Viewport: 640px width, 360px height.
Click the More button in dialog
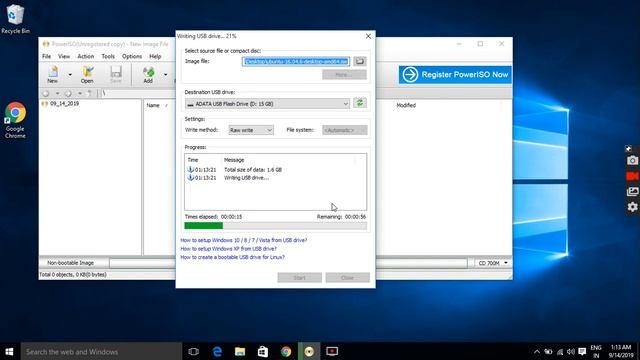click(x=344, y=75)
